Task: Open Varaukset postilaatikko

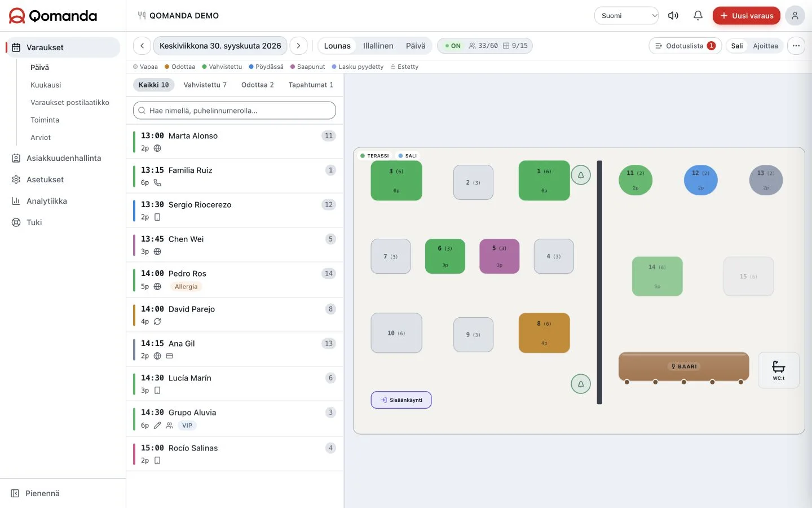Action: [70, 102]
